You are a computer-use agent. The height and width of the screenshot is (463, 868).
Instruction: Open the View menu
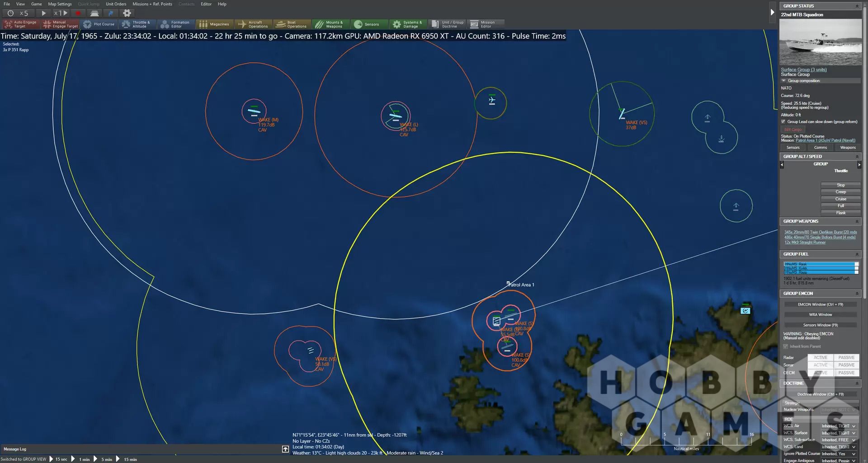point(20,4)
